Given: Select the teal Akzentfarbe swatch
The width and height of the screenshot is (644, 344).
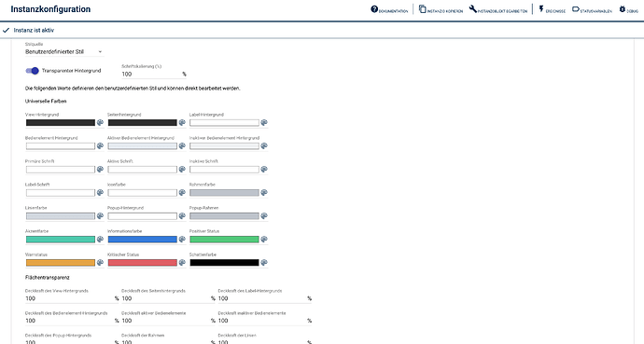Looking at the screenshot, I should (x=61, y=240).
